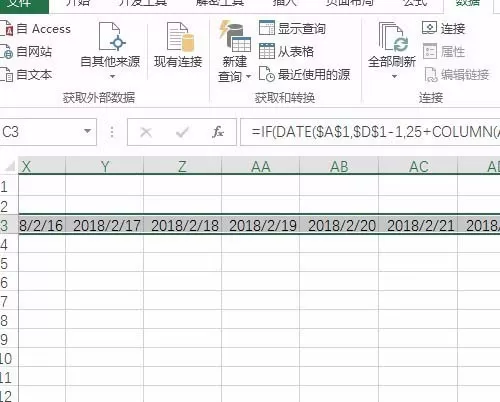Click cell containing 2018/2/17

(105, 225)
